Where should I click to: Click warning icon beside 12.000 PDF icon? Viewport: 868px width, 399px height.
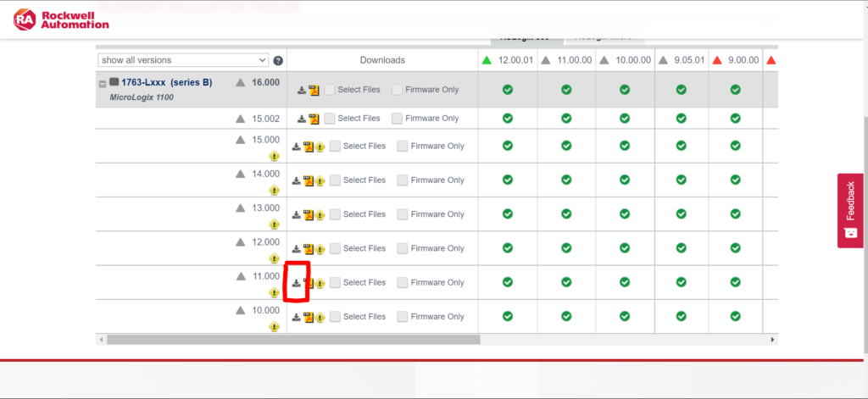click(x=320, y=250)
